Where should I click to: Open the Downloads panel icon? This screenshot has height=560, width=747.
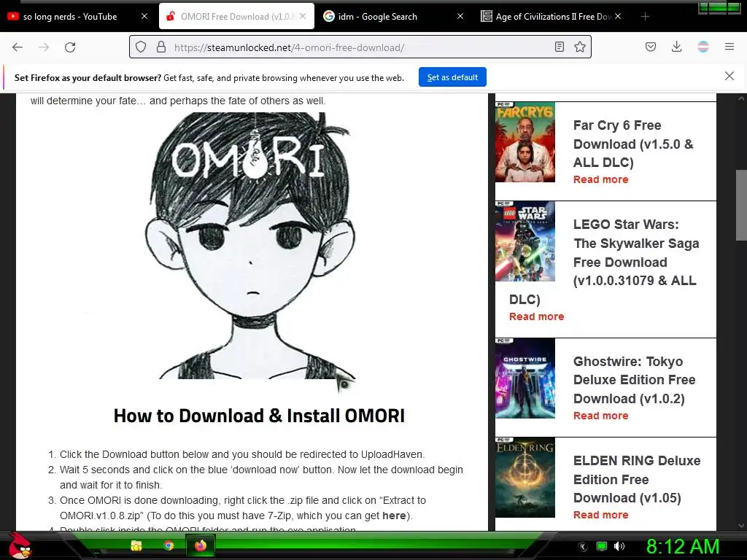pos(676,47)
